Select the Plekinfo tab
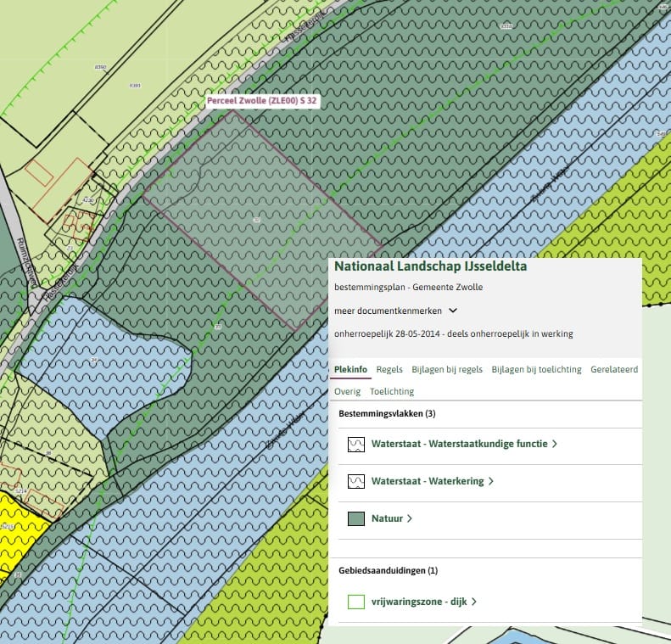Viewport: 671px width, 644px height. coord(350,370)
